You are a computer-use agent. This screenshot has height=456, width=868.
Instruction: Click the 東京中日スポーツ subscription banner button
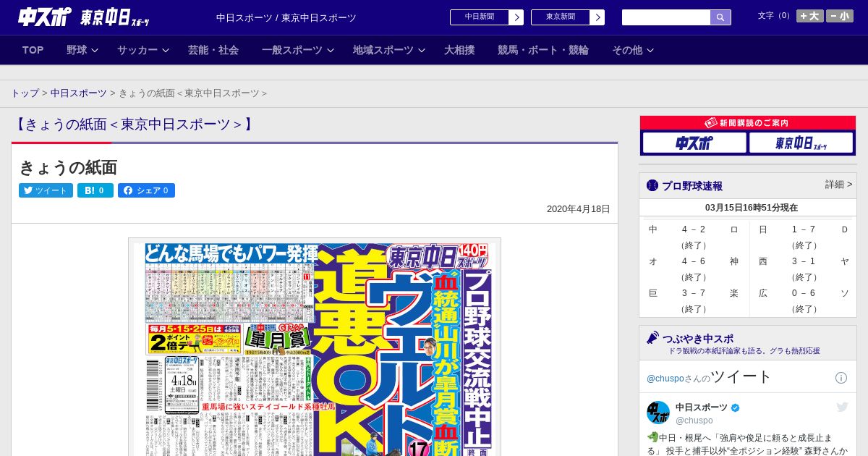click(801, 143)
